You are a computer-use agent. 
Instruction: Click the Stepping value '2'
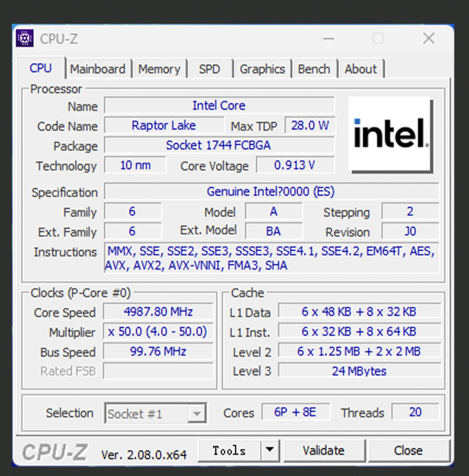[410, 211]
